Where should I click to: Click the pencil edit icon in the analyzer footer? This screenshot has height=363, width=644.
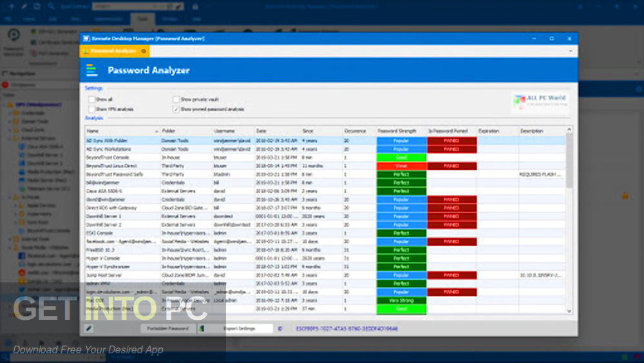(89, 328)
